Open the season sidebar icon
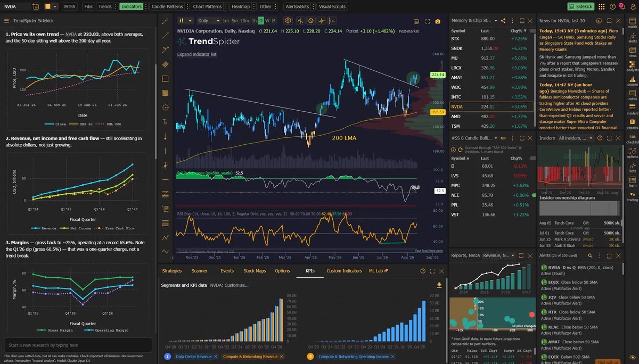 pos(632,80)
